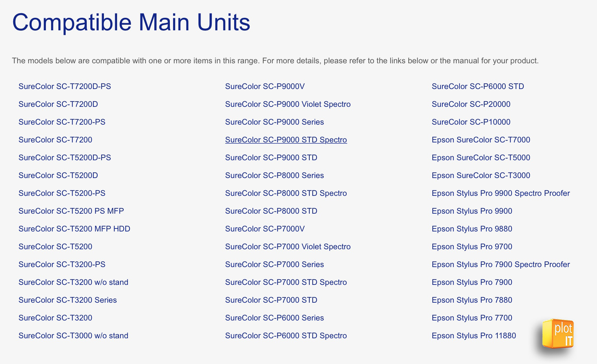
Task: Open SureColor SC-P9000V link
Action: (265, 86)
